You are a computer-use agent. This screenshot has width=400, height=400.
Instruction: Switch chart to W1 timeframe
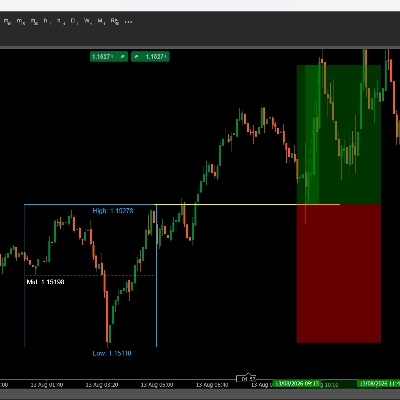(88, 22)
